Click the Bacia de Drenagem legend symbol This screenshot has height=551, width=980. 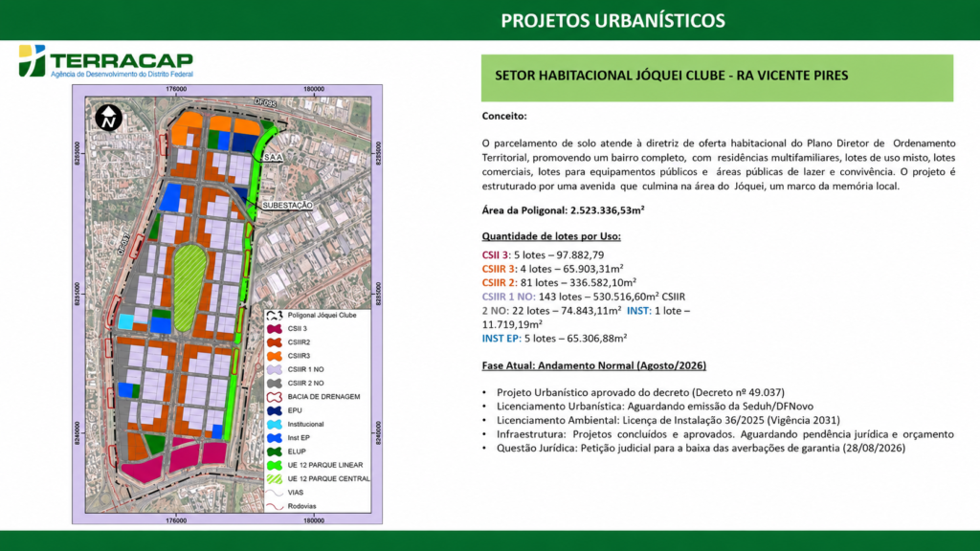(x=275, y=397)
